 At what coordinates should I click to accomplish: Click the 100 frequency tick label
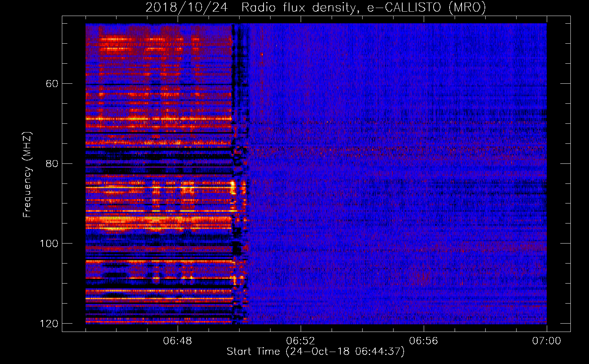(x=49, y=244)
